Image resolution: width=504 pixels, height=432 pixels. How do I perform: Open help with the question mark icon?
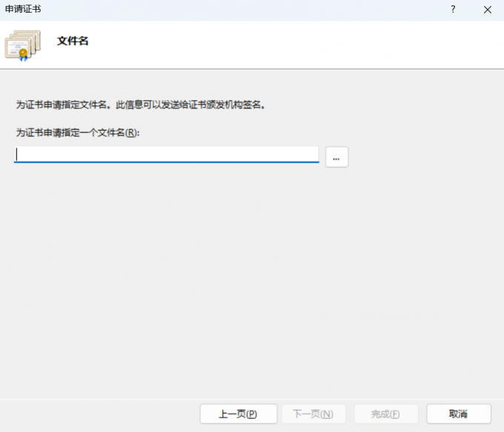coord(453,10)
